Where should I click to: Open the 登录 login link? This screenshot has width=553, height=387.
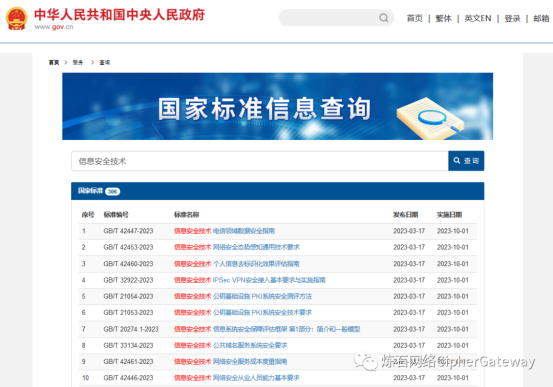click(x=512, y=18)
